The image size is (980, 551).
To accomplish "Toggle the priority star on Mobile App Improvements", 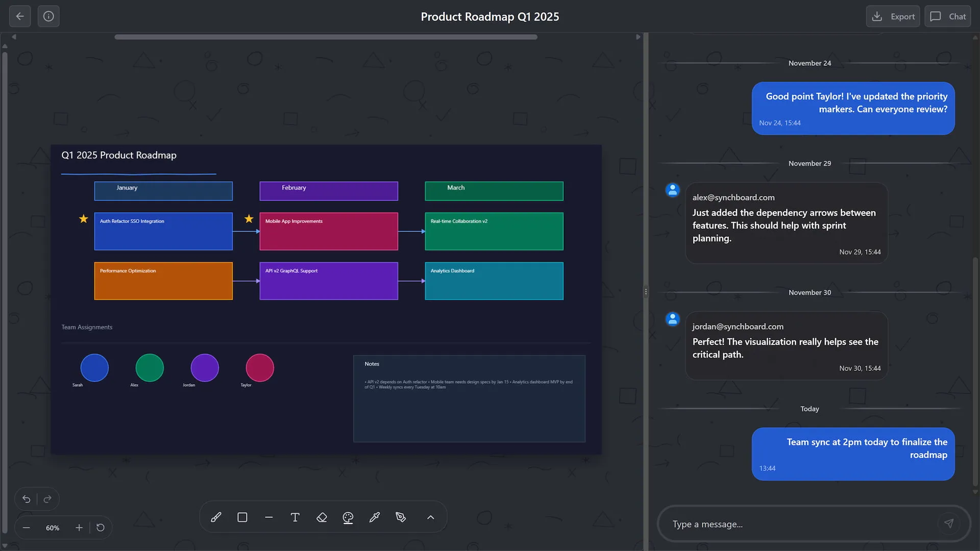I will pyautogui.click(x=249, y=218).
